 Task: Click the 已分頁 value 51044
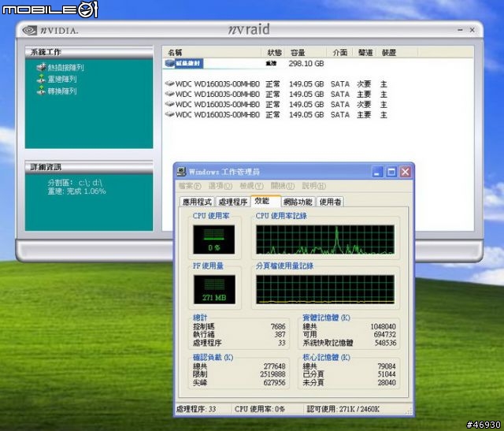[387, 374]
